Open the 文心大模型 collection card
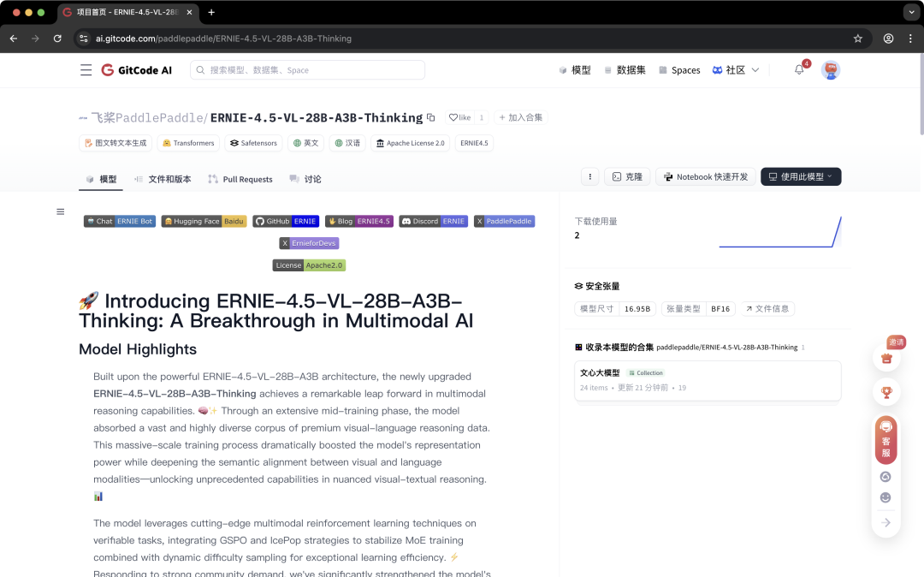The width and height of the screenshot is (924, 577). [708, 381]
